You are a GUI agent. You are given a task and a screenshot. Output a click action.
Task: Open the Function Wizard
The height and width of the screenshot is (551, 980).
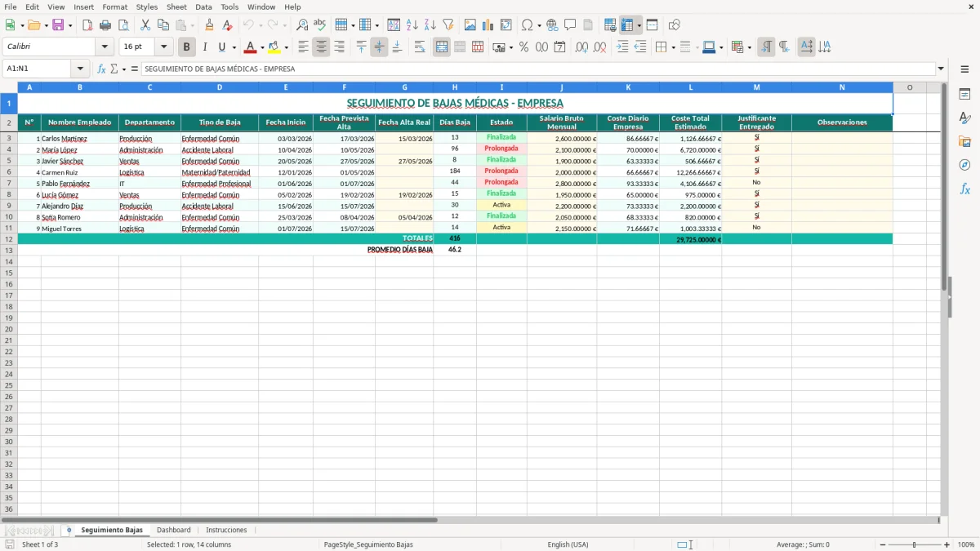pos(101,69)
